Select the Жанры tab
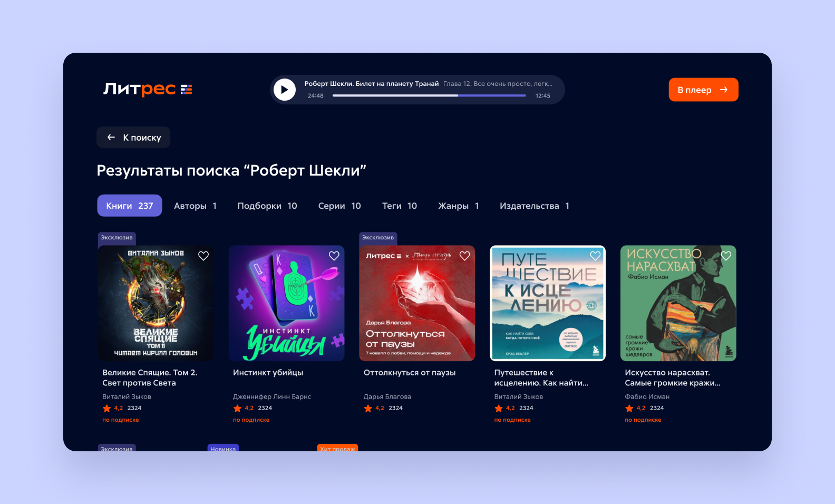This screenshot has height=504, width=835. [x=459, y=206]
